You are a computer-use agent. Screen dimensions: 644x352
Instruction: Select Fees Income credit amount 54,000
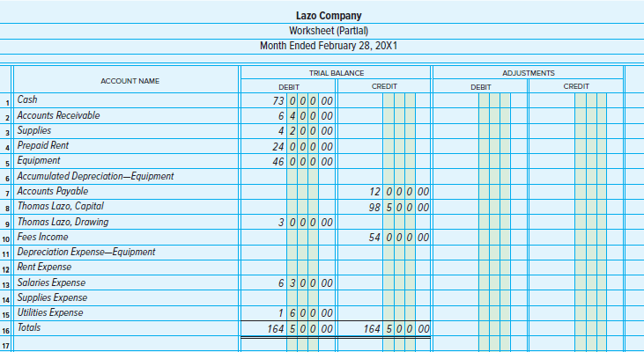[399, 237]
